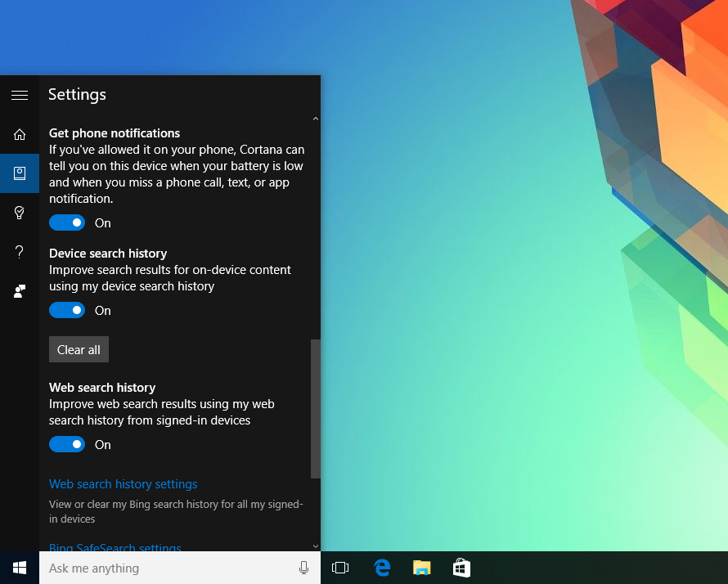Launch Microsoft Edge from the taskbar
Image resolution: width=728 pixels, height=584 pixels.
(382, 568)
